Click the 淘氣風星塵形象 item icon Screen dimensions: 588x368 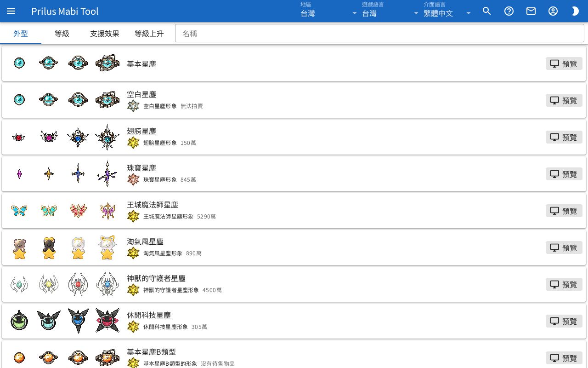point(133,253)
